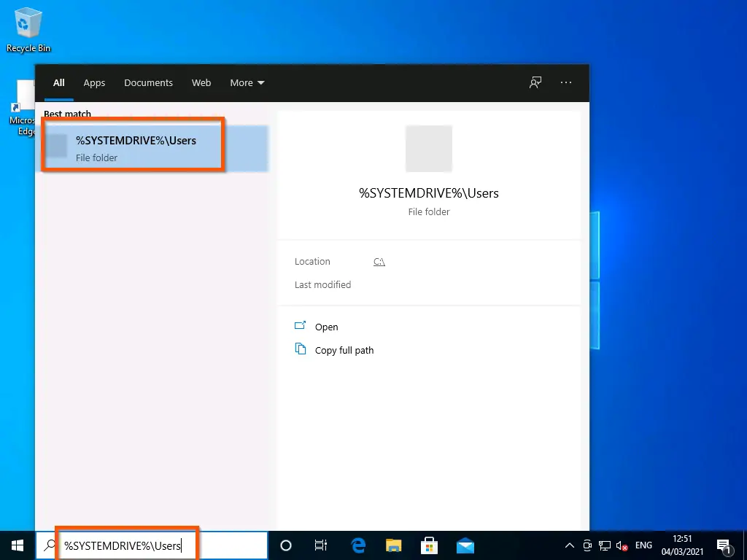Open the C:\ location link
The width and height of the screenshot is (747, 560).
(x=379, y=261)
